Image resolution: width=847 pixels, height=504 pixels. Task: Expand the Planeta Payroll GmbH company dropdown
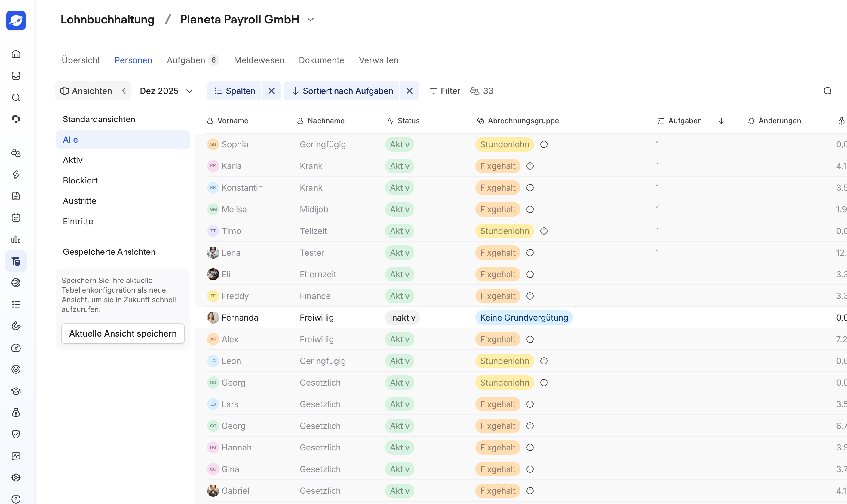point(311,20)
